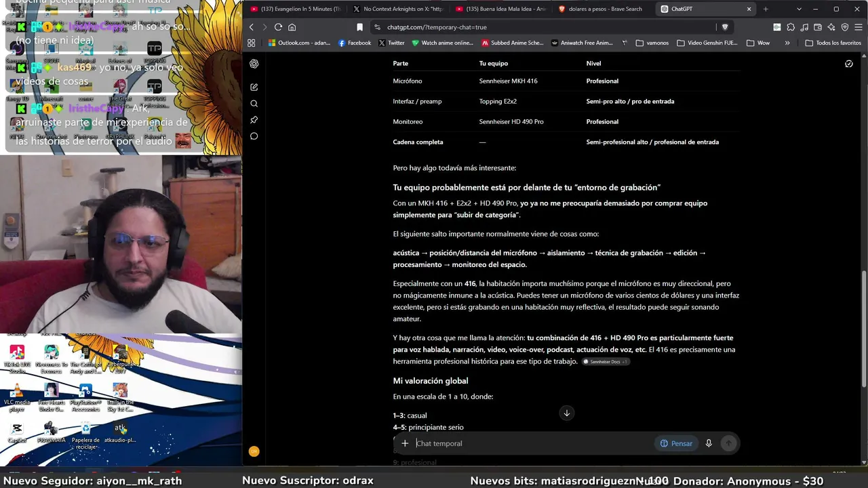Open the media control music-note icon
Image resolution: width=868 pixels, height=488 pixels.
(x=804, y=27)
